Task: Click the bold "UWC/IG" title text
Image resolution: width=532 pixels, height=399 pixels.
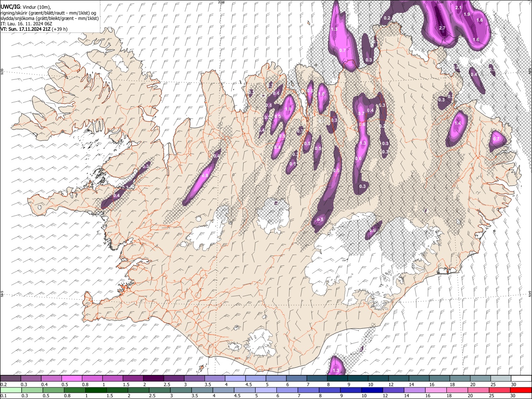Action: click(10, 7)
